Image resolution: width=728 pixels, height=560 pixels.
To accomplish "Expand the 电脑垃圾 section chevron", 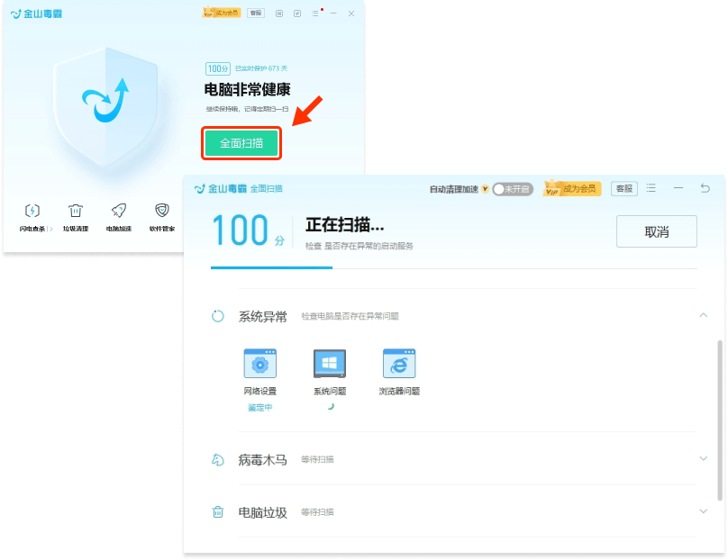I will coord(704,511).
